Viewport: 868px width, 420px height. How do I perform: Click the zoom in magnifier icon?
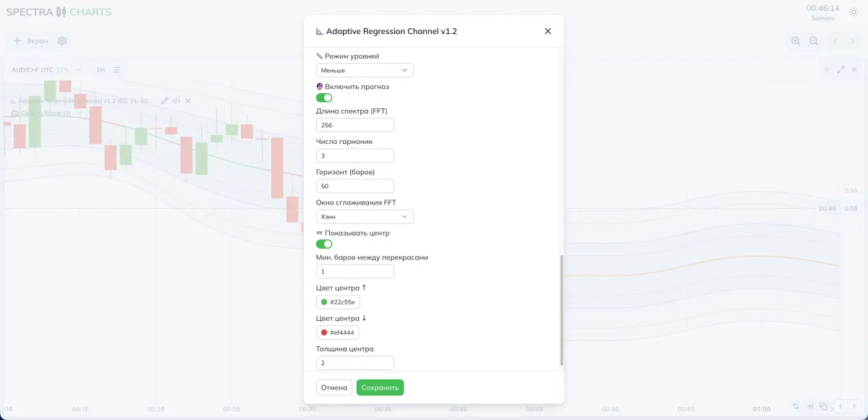796,41
